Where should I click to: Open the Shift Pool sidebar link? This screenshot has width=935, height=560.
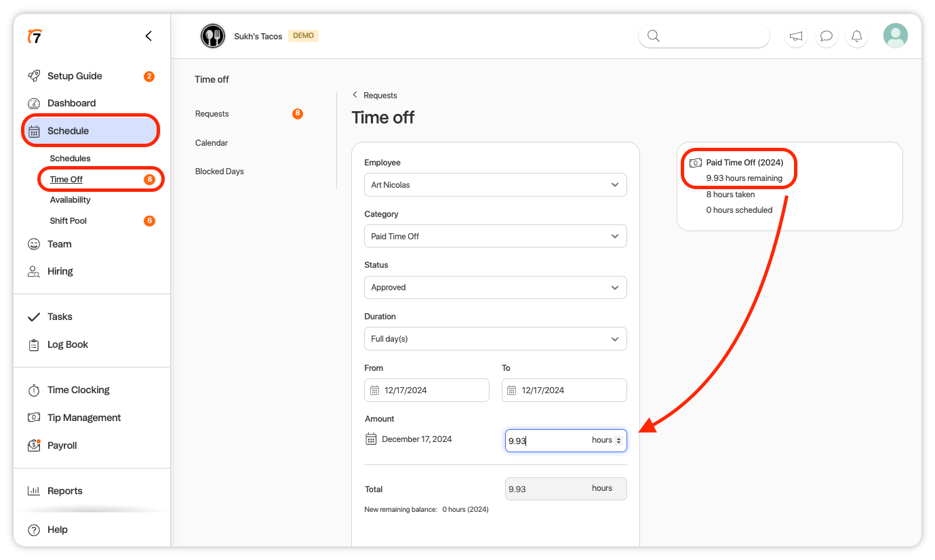(68, 221)
